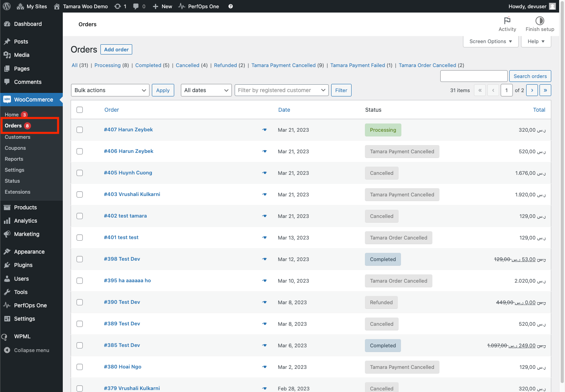The width and height of the screenshot is (565, 392).
Task: Click the devuser avatar icon
Action: (x=552, y=6)
